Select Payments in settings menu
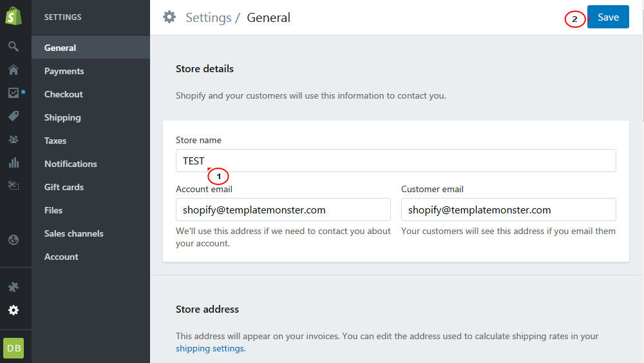Viewport: 644px width, 363px height. click(x=91, y=71)
